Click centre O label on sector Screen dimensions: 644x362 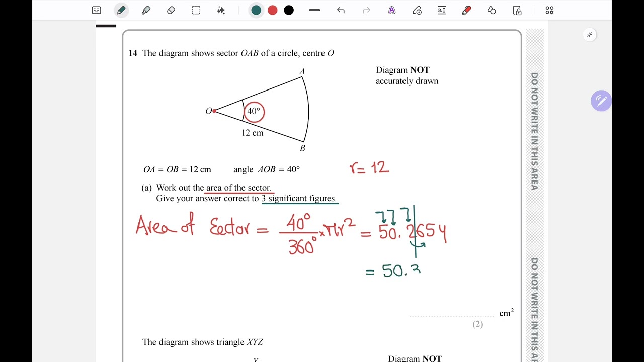[208, 111]
